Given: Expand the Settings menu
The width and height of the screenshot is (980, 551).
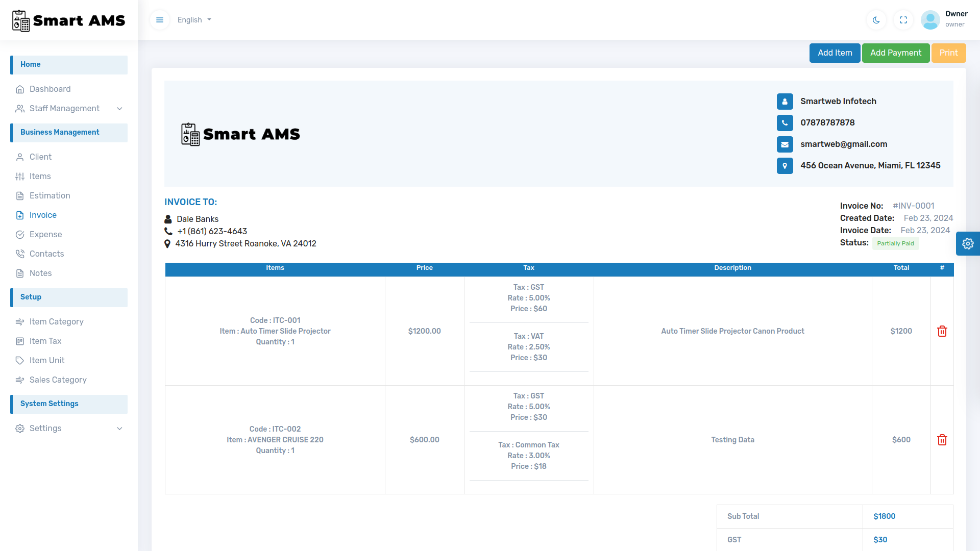Looking at the screenshot, I should 45,429.
